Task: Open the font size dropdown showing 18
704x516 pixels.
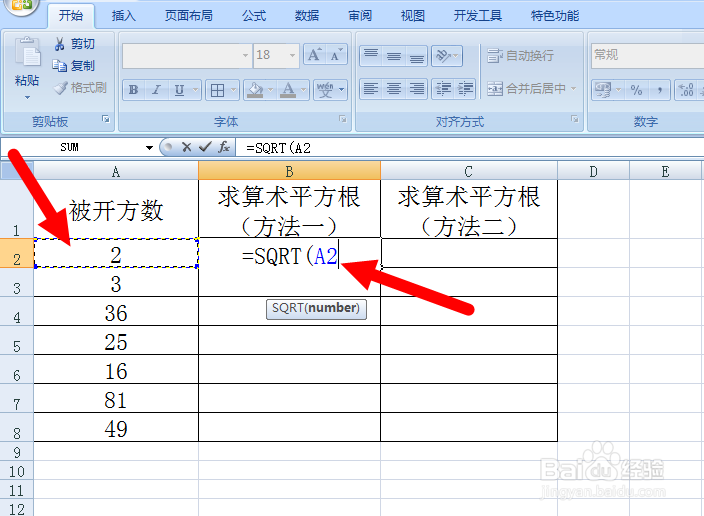Action: point(292,56)
